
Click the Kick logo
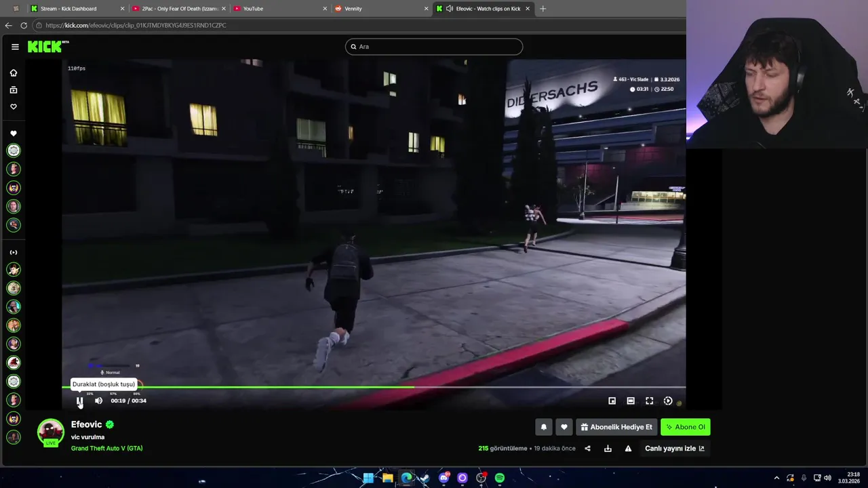(48, 46)
